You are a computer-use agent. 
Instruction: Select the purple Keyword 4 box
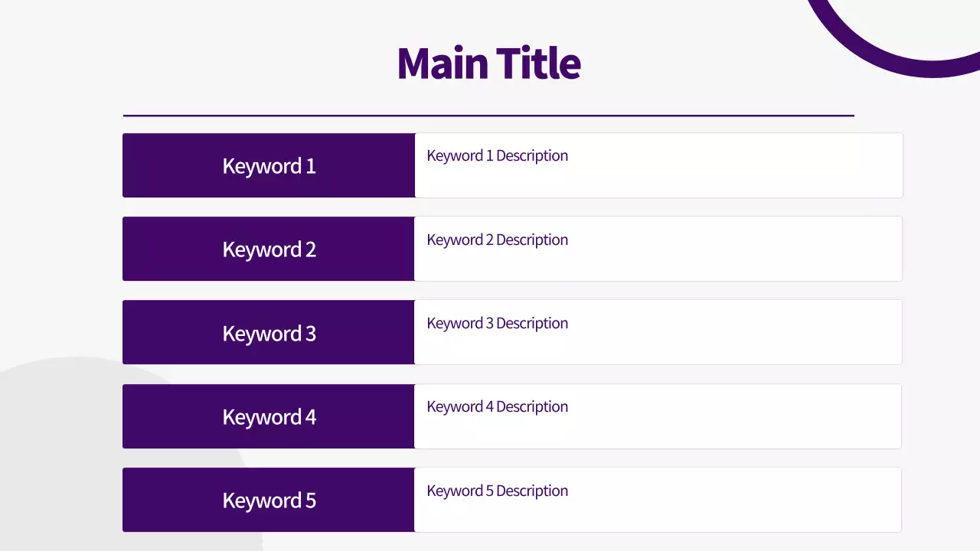268,416
